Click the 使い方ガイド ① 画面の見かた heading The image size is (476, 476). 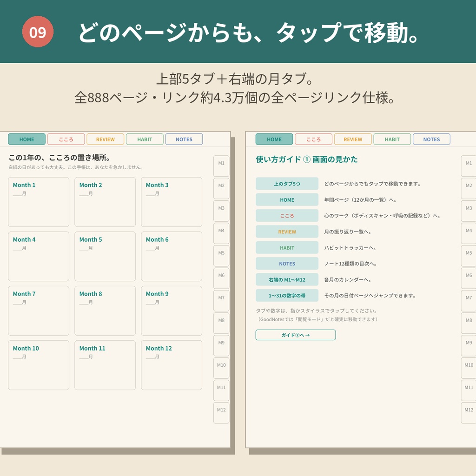coord(307,159)
